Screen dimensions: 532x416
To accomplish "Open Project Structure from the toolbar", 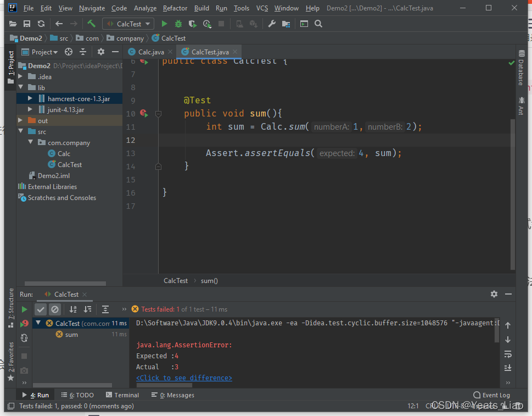I will [285, 24].
